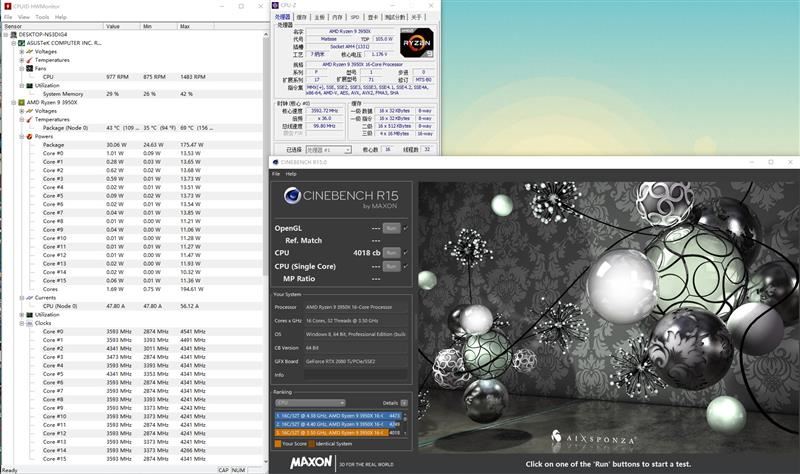Screen dimensions: 800x474
Task: Run the CPU (Single Core) benchmark
Action: (x=391, y=266)
